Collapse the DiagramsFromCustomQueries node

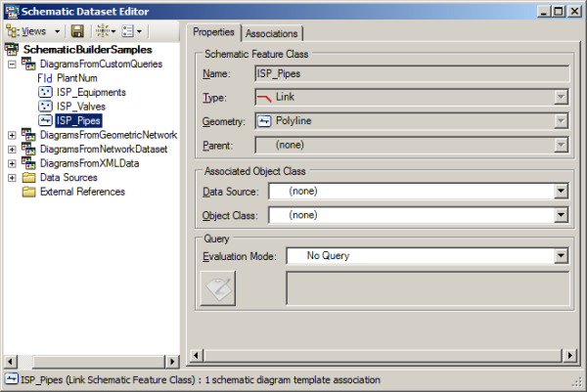(x=12, y=65)
